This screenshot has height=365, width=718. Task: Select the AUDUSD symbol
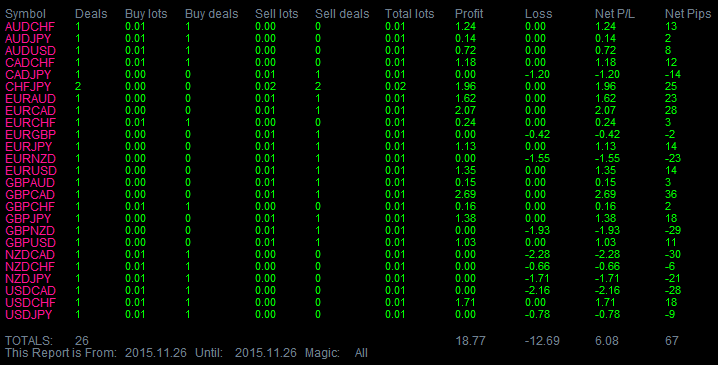[30, 50]
